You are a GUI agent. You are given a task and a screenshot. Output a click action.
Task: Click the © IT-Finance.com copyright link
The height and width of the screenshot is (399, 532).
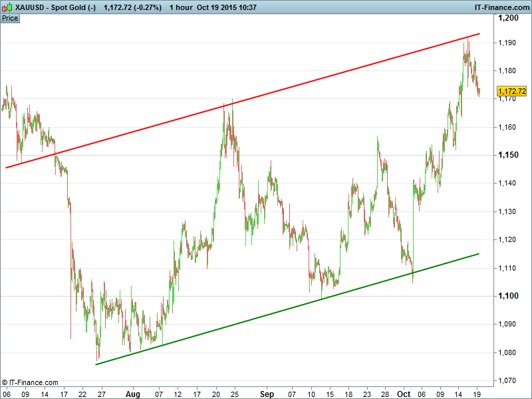[x=30, y=382]
